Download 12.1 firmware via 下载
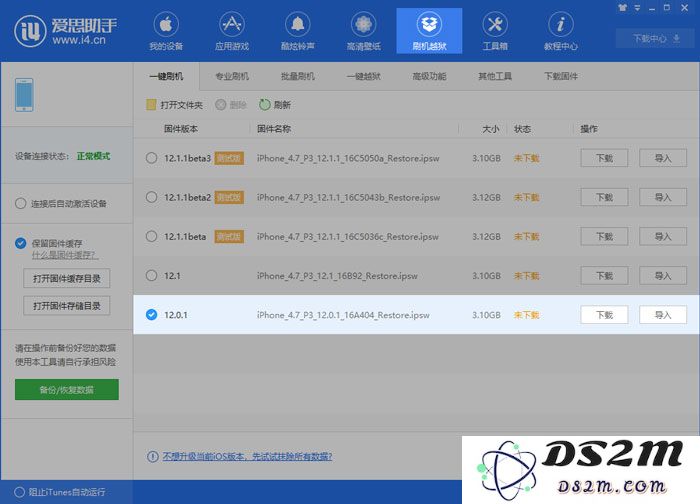The image size is (700, 504). [604, 275]
